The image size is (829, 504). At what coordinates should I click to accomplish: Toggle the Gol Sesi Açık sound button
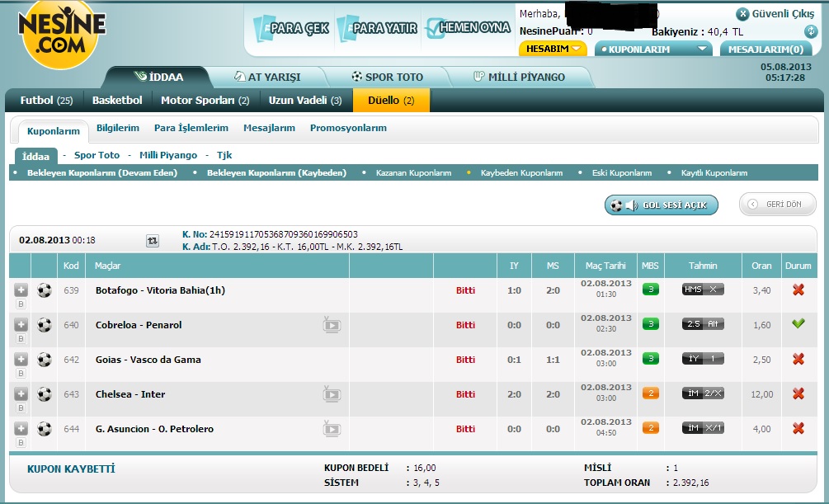(x=662, y=205)
